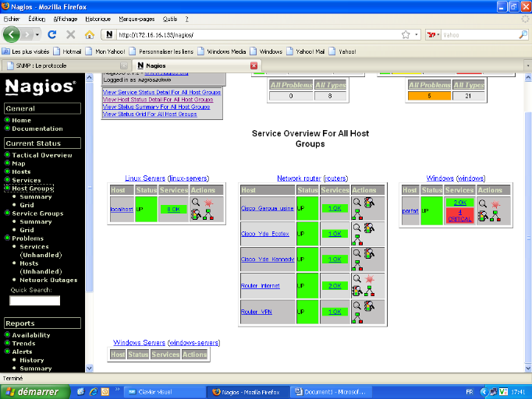The height and width of the screenshot is (399, 532).
Task: Click the home icon in Firefox toolbar
Action: pos(90,35)
